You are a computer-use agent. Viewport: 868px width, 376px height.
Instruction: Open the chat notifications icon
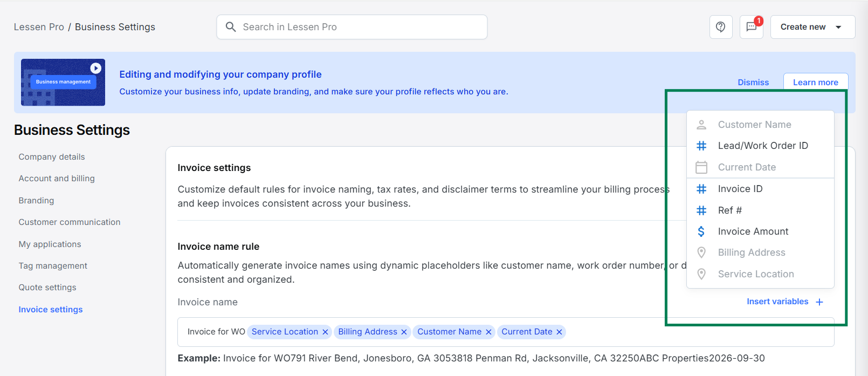click(x=752, y=27)
